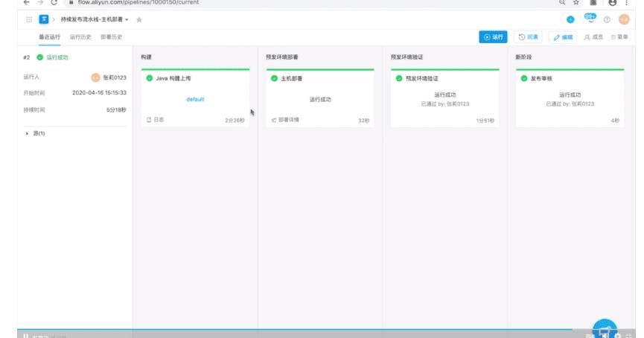This screenshot has height=338, width=644.
Task: Expand the 源(1) section
Action: tap(35, 133)
